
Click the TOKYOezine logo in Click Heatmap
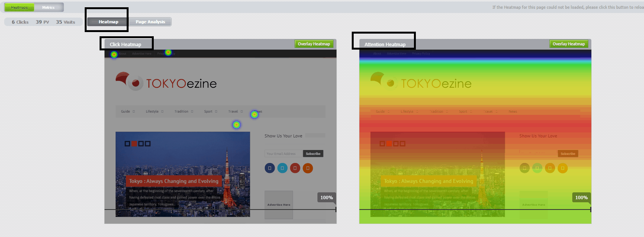tap(166, 82)
